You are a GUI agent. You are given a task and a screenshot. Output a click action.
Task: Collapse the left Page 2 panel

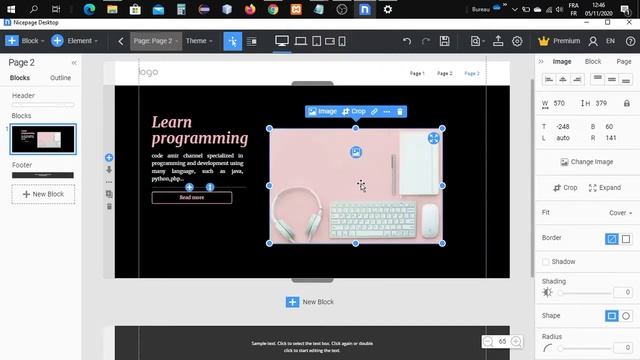click(x=74, y=63)
